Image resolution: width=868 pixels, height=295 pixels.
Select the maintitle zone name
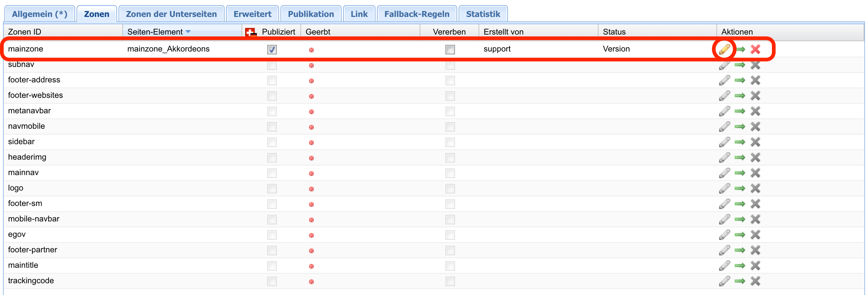(23, 265)
